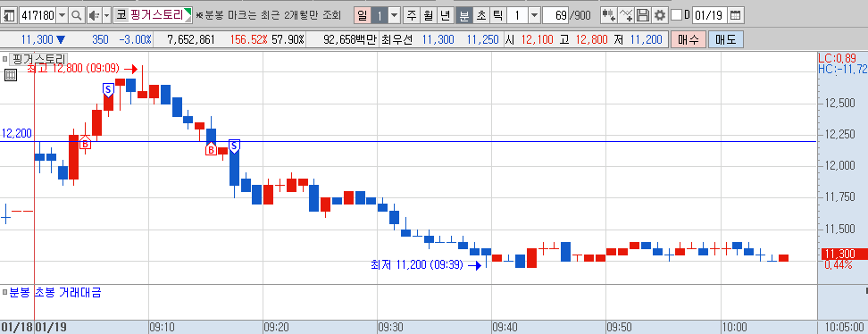
Task: Click the LC:0.89 indicator text
Action: tap(837, 58)
